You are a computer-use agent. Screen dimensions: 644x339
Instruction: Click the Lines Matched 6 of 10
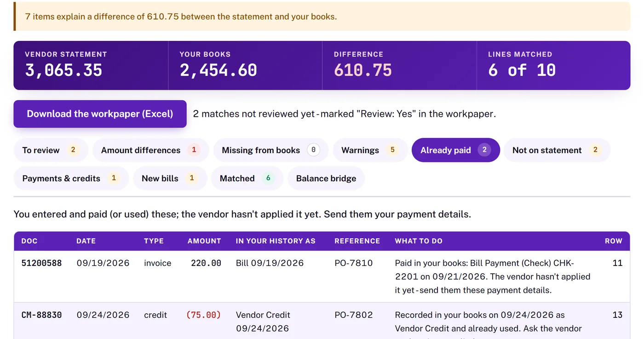(x=522, y=70)
